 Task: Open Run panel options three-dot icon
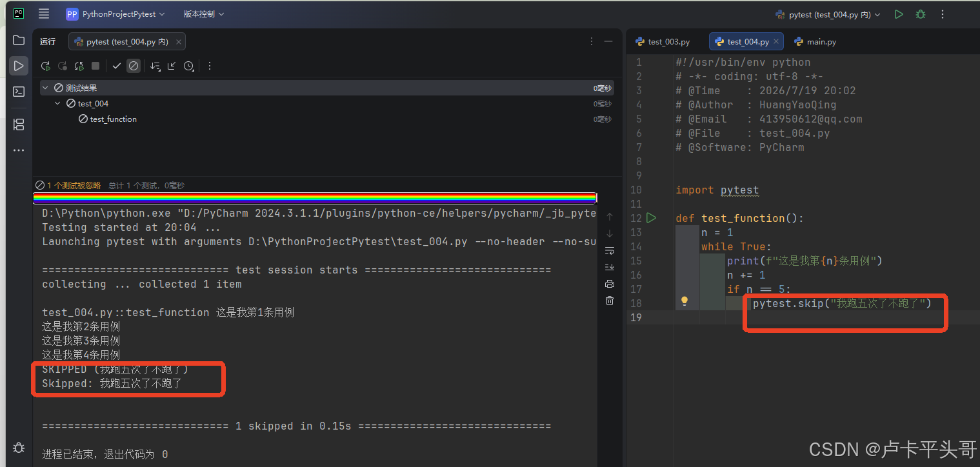(592, 41)
